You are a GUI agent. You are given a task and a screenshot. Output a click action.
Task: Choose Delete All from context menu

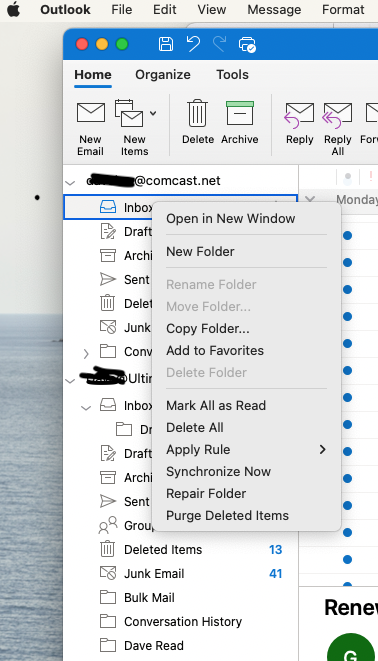[195, 427]
